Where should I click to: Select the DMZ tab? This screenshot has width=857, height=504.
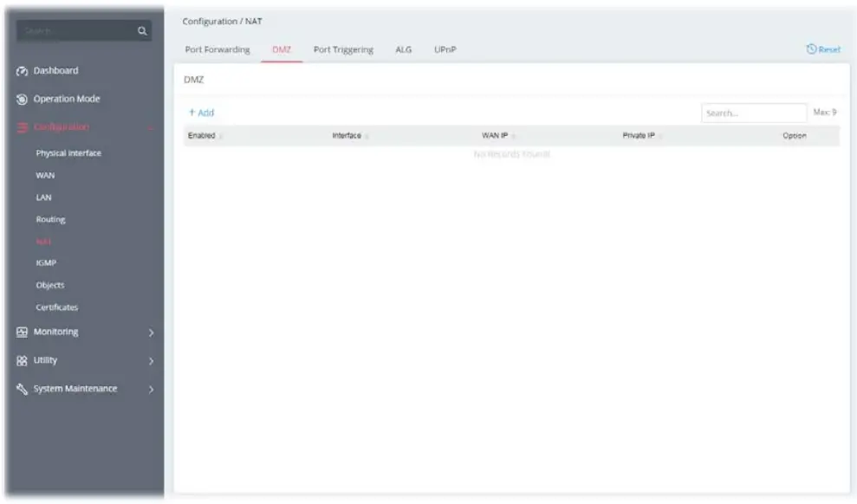tap(282, 49)
